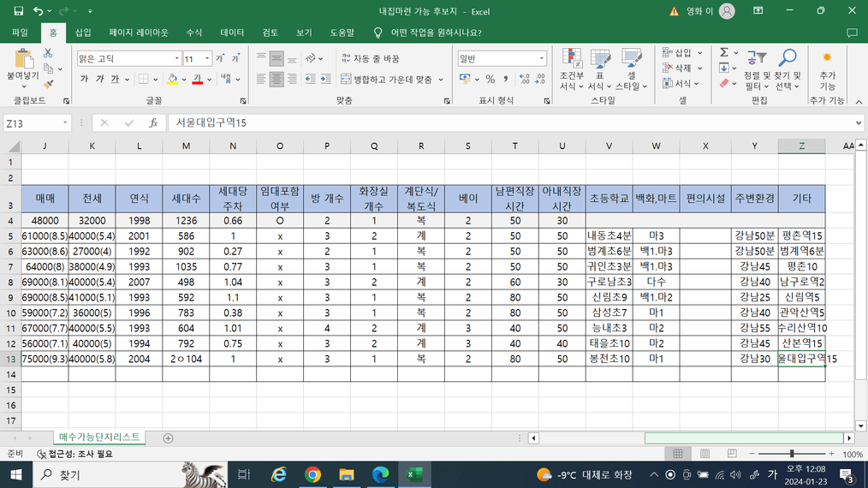The height and width of the screenshot is (488, 868).
Task: Expand Merge & Center dropdown arrow
Action: click(441, 80)
